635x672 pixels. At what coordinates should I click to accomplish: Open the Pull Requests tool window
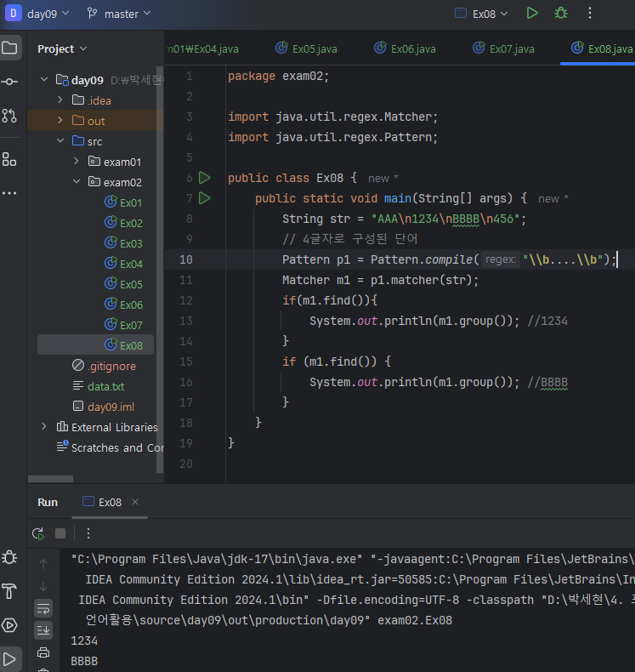click(9, 116)
